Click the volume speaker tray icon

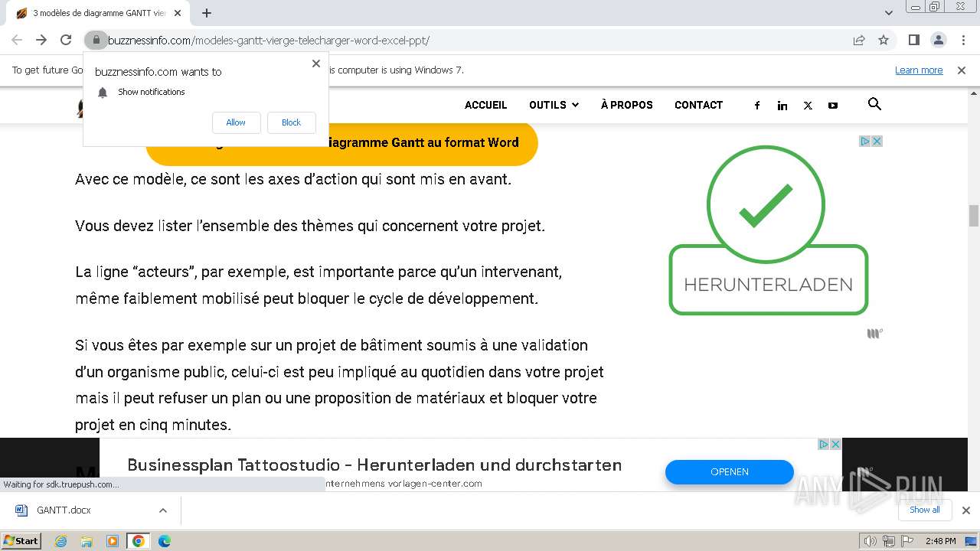871,541
